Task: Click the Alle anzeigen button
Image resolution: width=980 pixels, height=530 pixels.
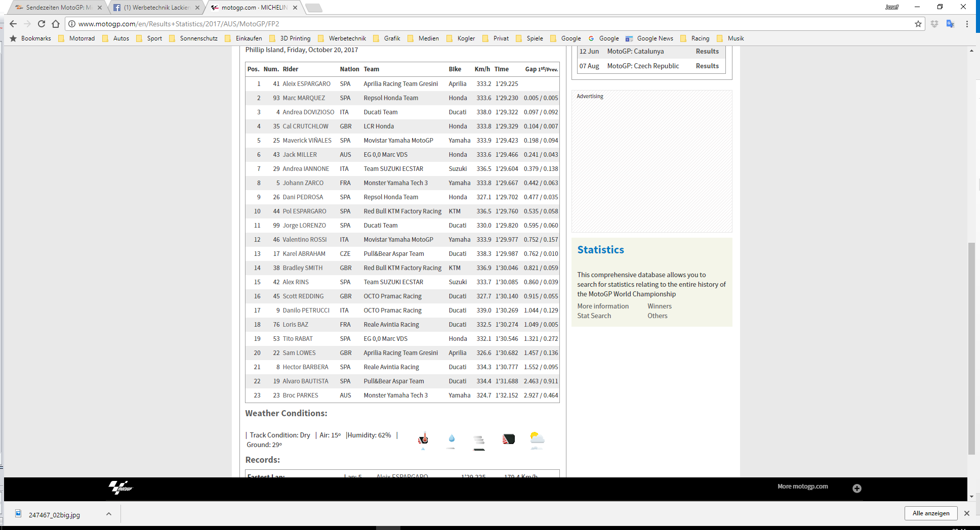Action: pyautogui.click(x=930, y=513)
